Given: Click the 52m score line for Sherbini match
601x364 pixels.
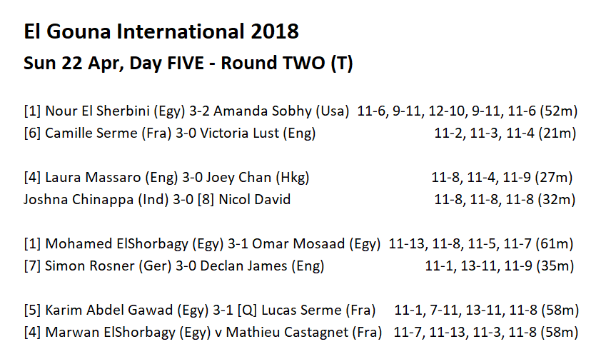Looking at the screenshot, I should [x=468, y=111].
